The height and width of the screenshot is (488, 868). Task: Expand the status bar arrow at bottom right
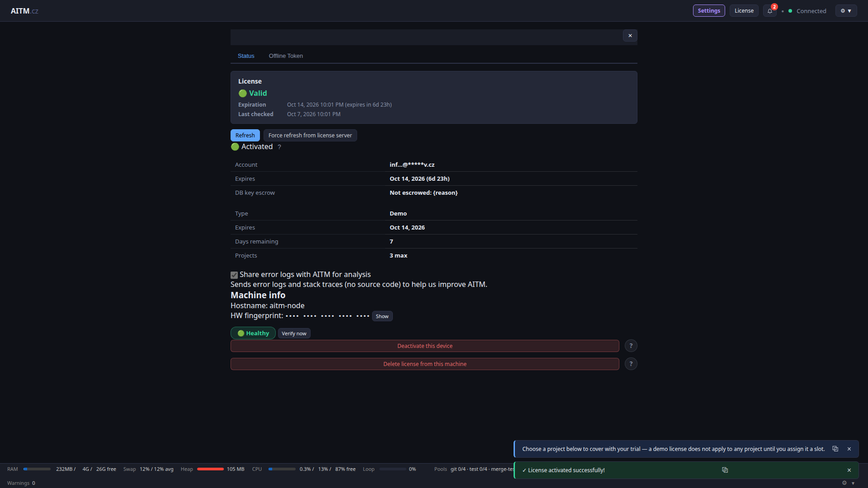(853, 483)
